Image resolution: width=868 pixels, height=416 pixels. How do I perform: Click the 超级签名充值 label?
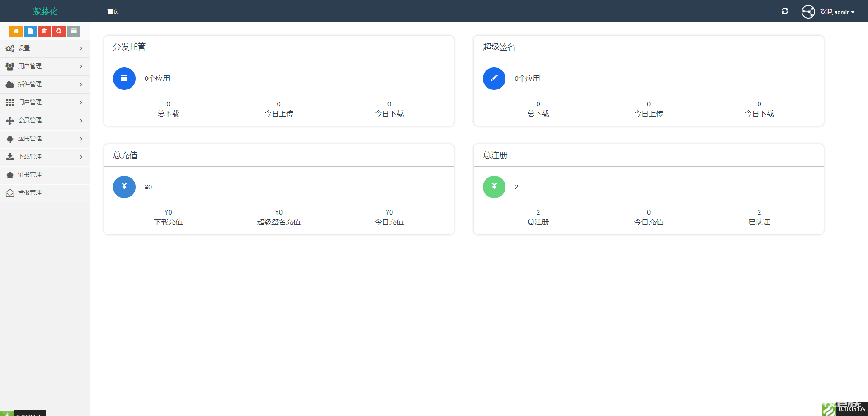tap(279, 222)
